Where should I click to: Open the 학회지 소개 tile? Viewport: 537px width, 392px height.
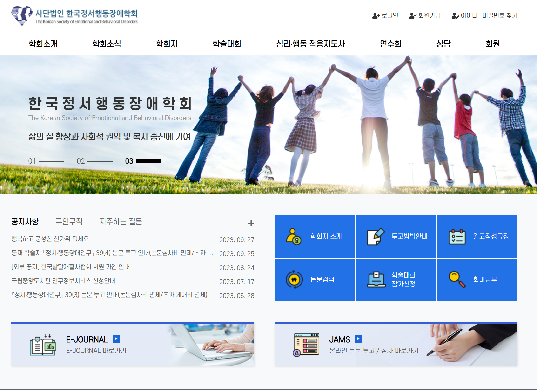click(x=315, y=236)
